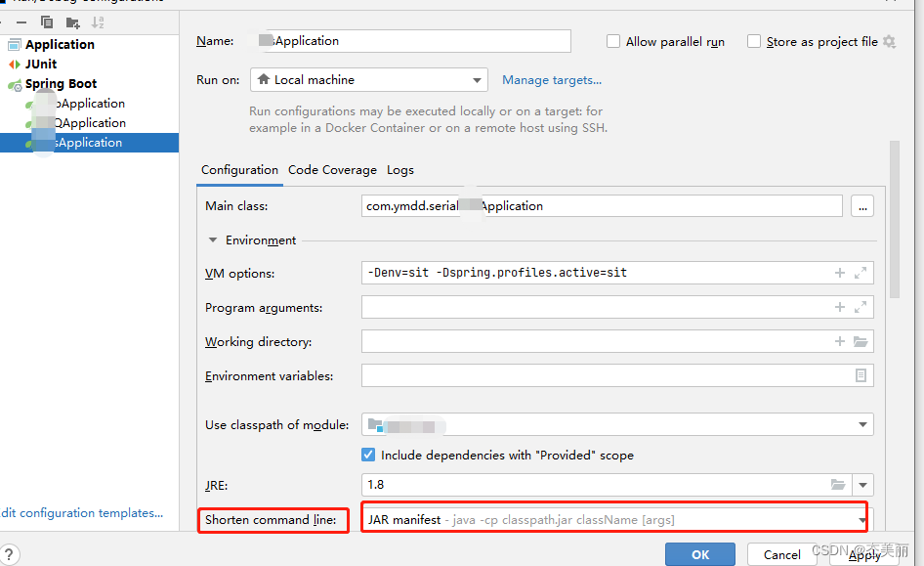Enable Allow parallel run checkbox
Screen dimensions: 924x566
[x=613, y=41]
